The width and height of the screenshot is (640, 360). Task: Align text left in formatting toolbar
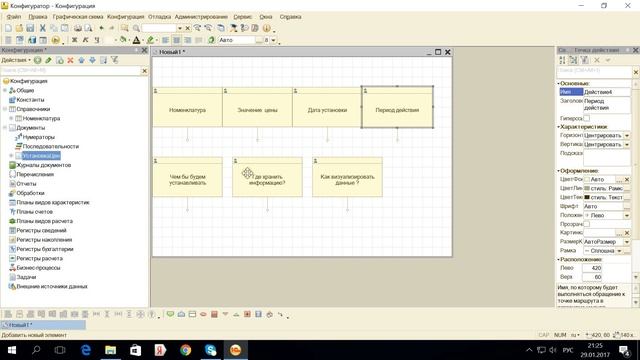pos(165,40)
